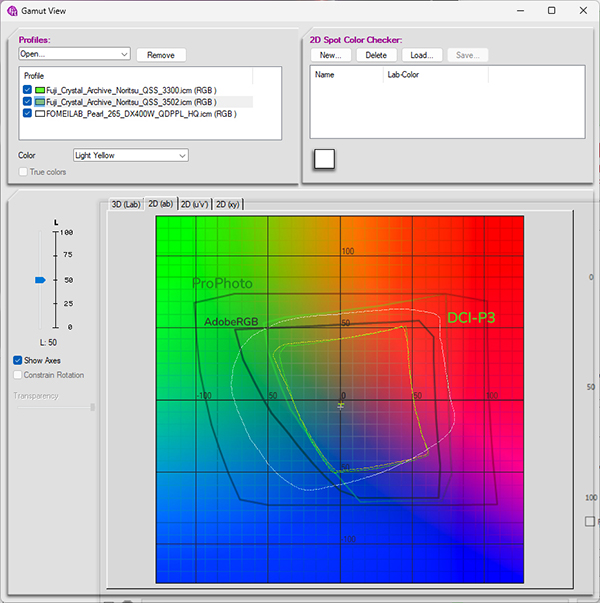Maximize the Gamut View window
Viewport: 600px width, 603px height.
pyautogui.click(x=552, y=11)
